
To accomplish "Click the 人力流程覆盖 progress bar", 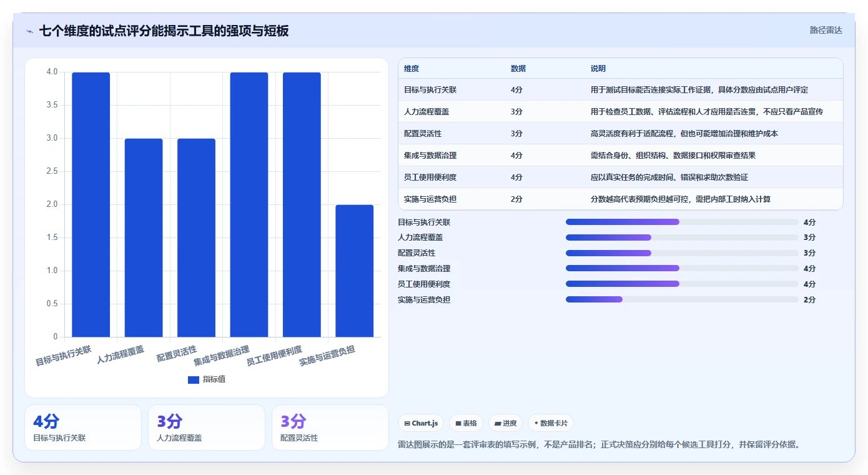I will click(x=682, y=237).
